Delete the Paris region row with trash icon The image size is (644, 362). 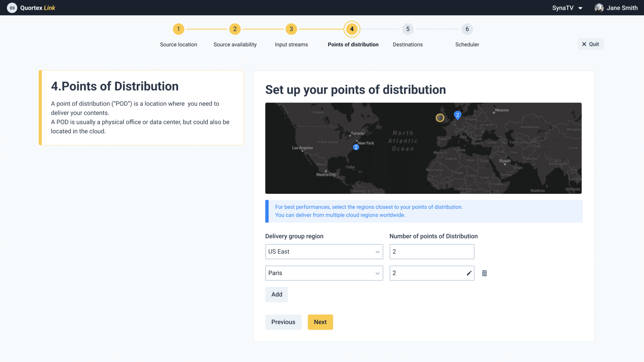(x=484, y=273)
